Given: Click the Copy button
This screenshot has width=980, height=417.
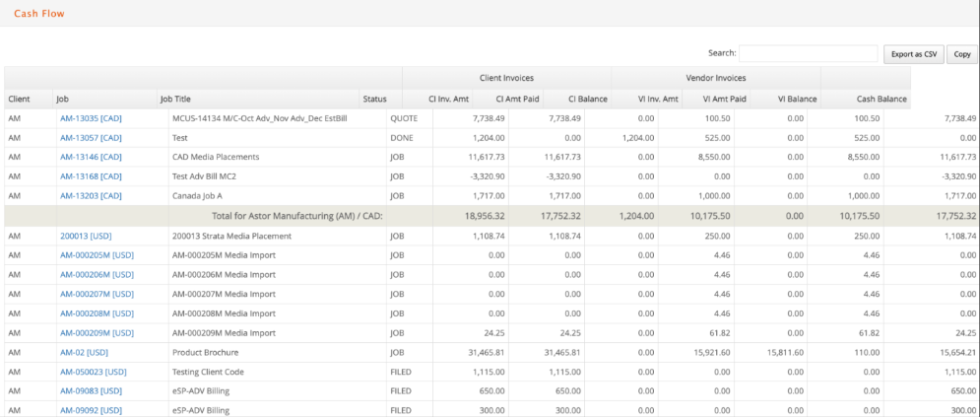Looking at the screenshot, I should (x=962, y=54).
